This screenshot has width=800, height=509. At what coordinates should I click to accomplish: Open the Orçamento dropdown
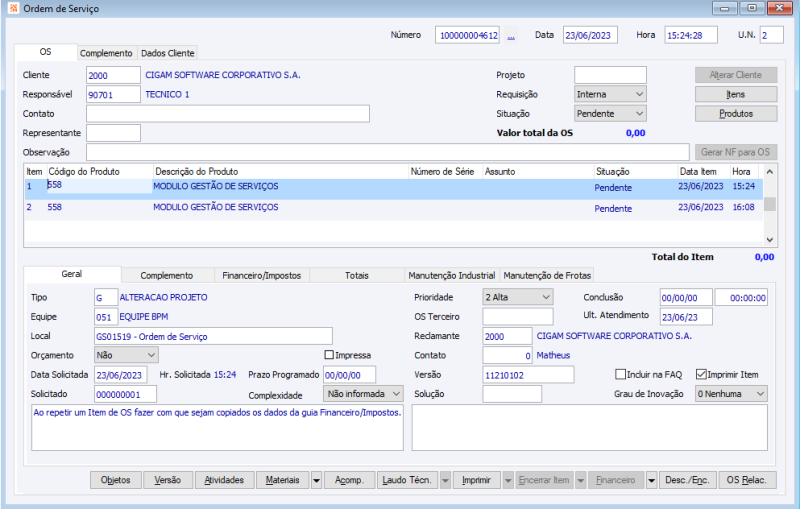(126, 355)
